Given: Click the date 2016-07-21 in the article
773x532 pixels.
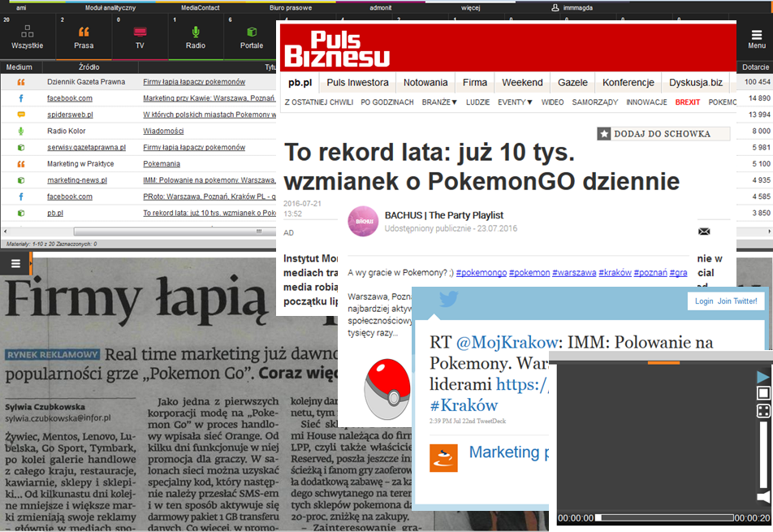Looking at the screenshot, I should 302,203.
